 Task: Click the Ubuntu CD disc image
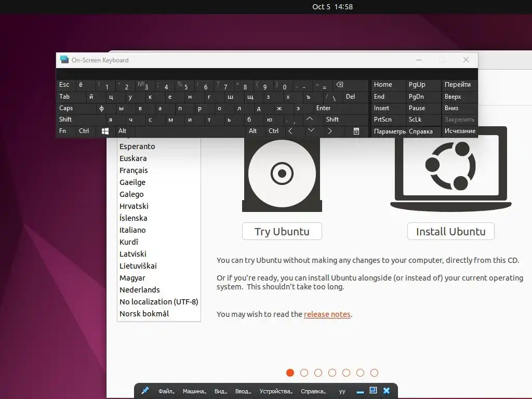(x=282, y=175)
